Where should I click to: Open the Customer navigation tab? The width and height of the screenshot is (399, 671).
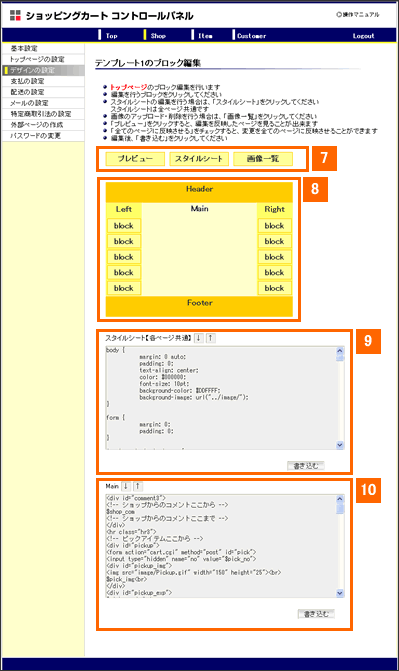252,36
